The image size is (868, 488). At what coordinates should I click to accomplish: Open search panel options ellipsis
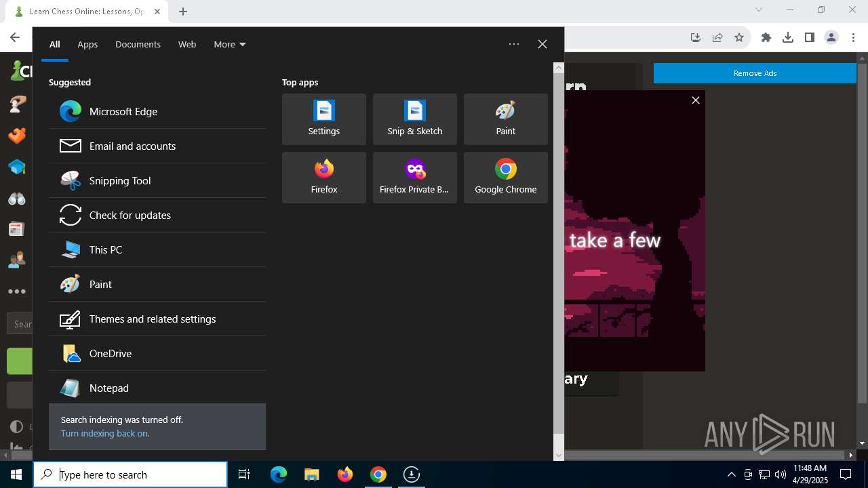click(x=514, y=44)
